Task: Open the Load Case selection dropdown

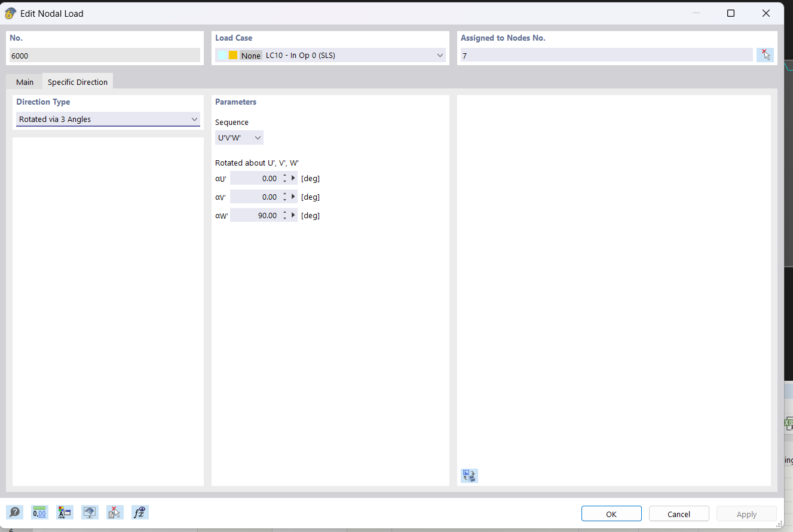Action: click(x=440, y=55)
